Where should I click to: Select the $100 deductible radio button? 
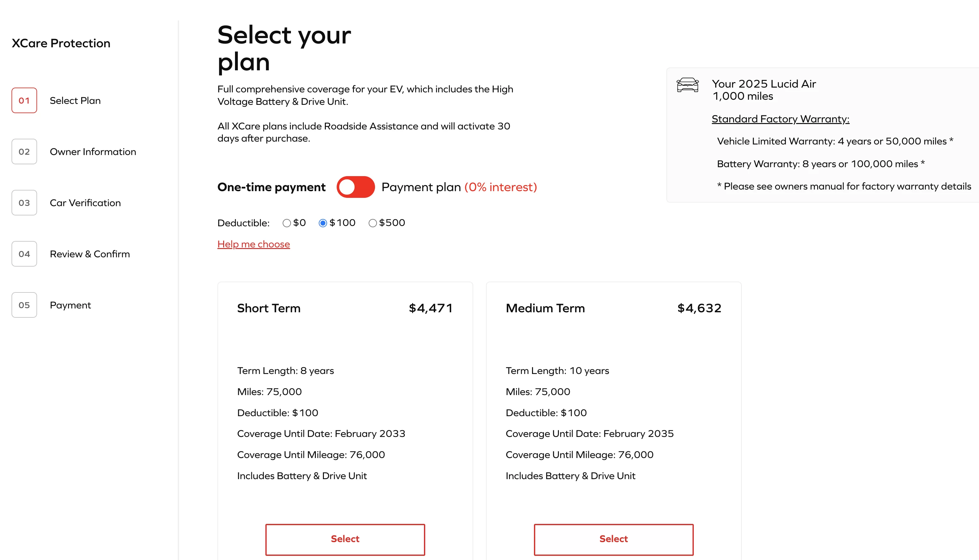point(323,223)
